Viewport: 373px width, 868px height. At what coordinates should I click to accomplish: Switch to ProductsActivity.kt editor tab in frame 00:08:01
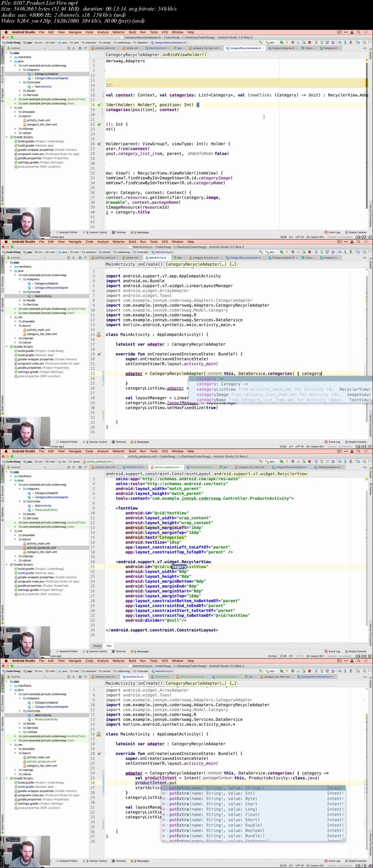click(201, 467)
